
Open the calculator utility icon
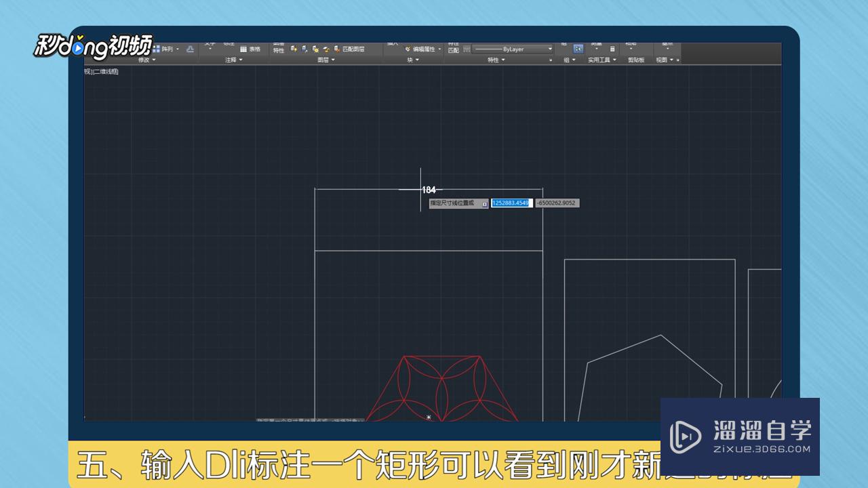point(612,49)
